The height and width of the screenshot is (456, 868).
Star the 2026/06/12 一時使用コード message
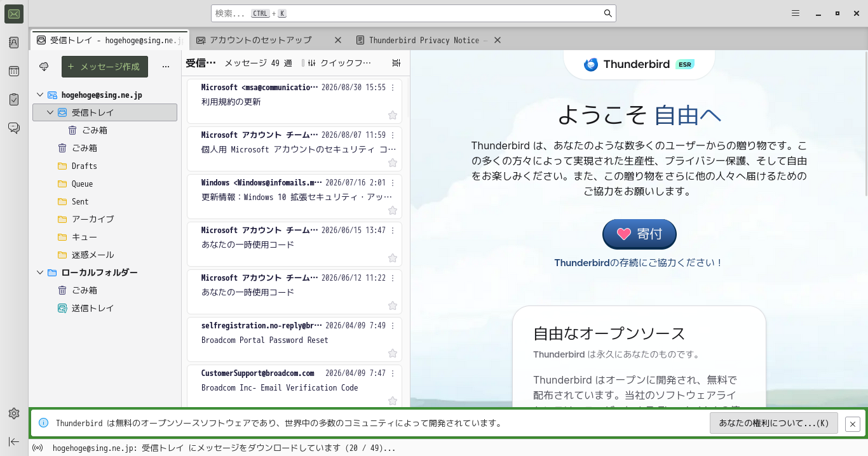(x=393, y=305)
